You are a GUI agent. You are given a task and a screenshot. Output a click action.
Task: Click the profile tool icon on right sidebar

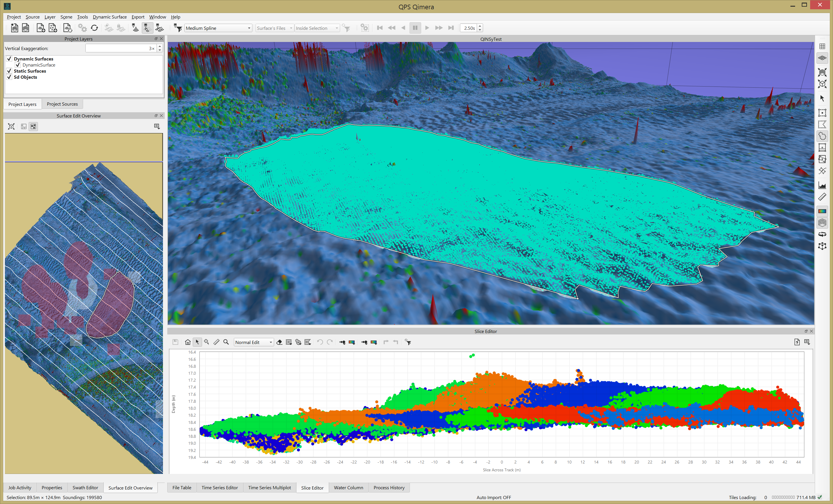point(822,185)
